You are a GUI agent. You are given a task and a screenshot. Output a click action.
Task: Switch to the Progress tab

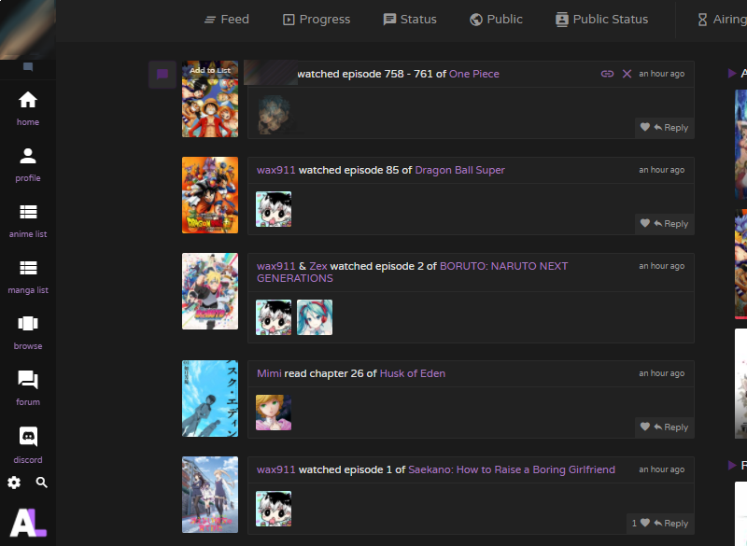pos(317,20)
